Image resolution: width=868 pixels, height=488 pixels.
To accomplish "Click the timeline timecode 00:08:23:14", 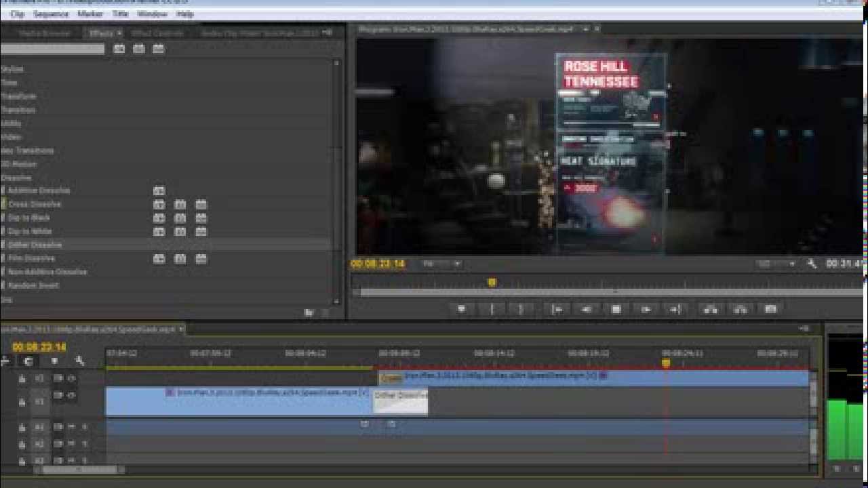I will tap(39, 347).
